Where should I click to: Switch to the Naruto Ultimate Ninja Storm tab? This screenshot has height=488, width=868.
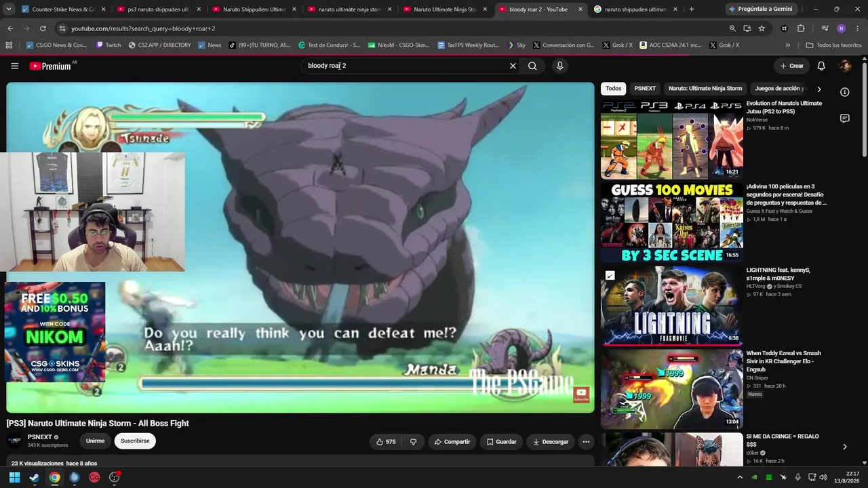coord(445,9)
